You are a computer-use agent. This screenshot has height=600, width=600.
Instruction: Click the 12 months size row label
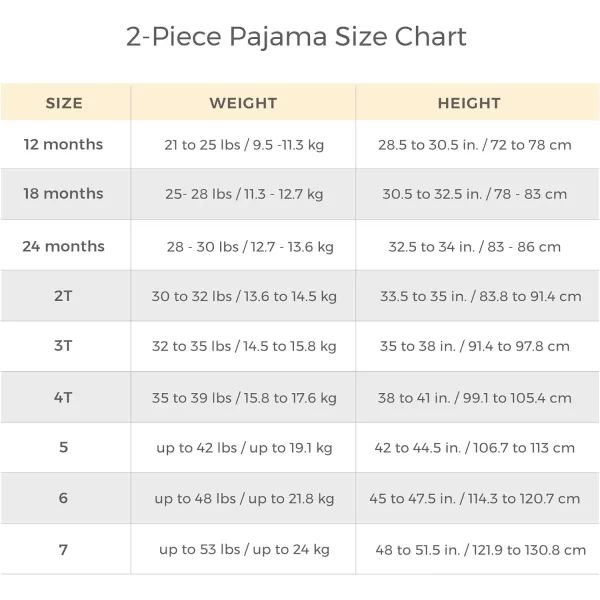[63, 145]
